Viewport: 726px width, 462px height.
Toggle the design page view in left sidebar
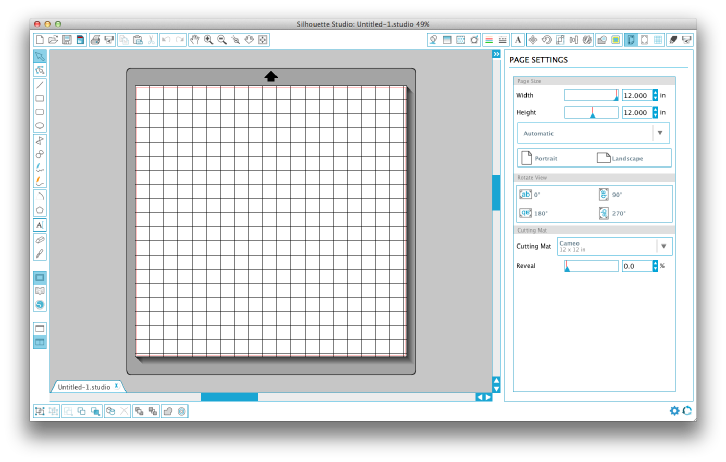tap(40, 278)
